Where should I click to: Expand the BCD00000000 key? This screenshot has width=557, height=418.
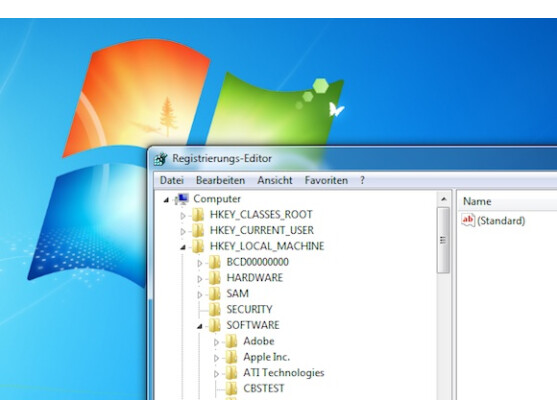(199, 263)
